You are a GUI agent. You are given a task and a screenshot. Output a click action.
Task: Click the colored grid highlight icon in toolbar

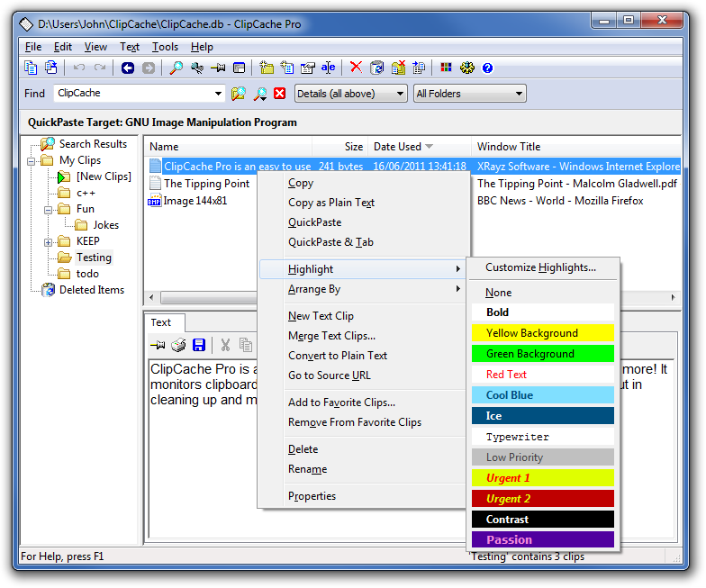tap(447, 68)
